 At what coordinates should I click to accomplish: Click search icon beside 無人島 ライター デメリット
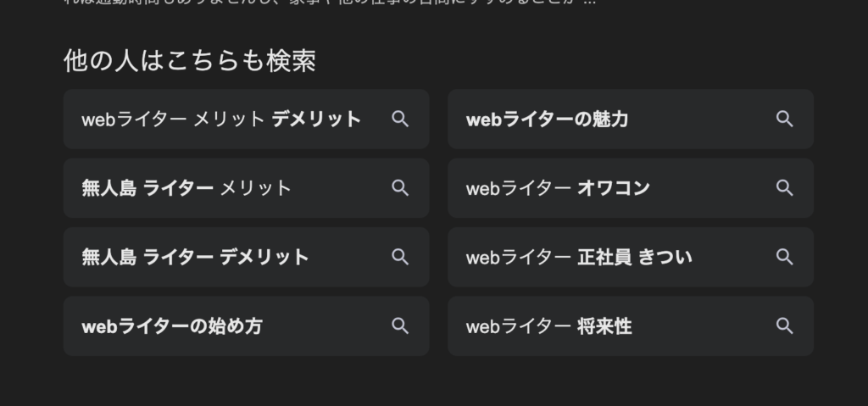click(x=400, y=257)
